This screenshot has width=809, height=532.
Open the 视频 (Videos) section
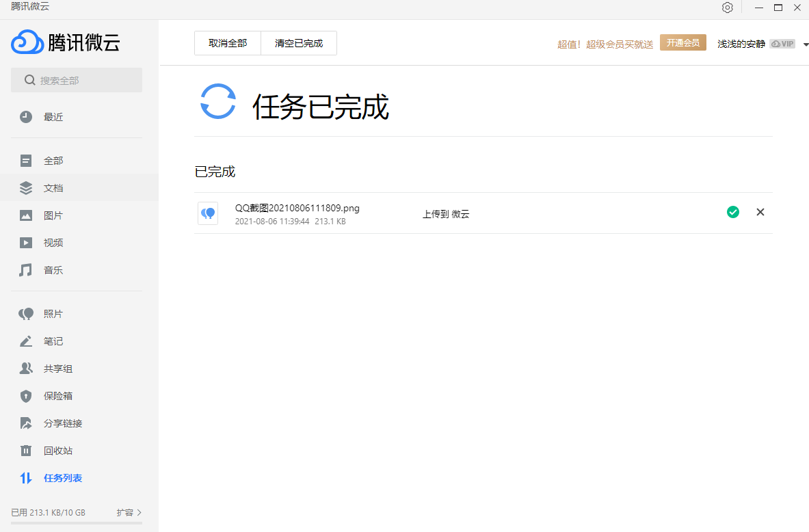(55, 242)
